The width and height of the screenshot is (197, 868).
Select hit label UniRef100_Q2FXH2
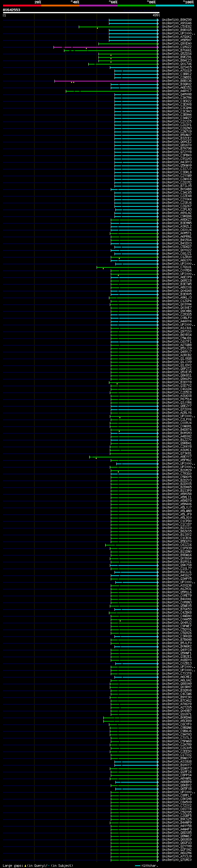pos(177,850)
